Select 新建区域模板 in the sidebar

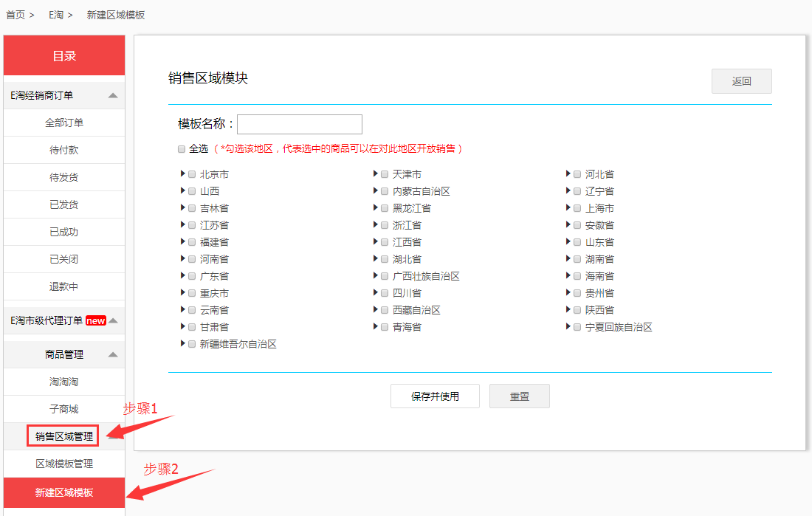64,492
